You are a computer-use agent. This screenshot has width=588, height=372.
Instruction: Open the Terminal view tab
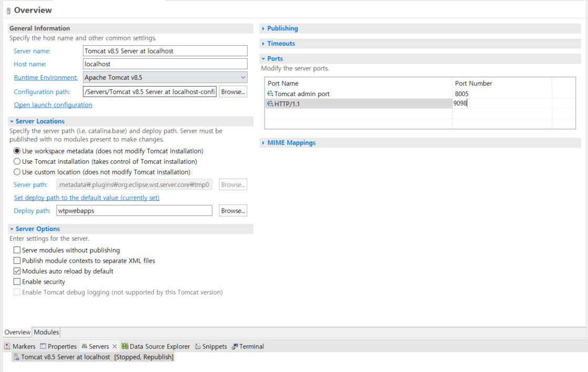click(x=248, y=346)
